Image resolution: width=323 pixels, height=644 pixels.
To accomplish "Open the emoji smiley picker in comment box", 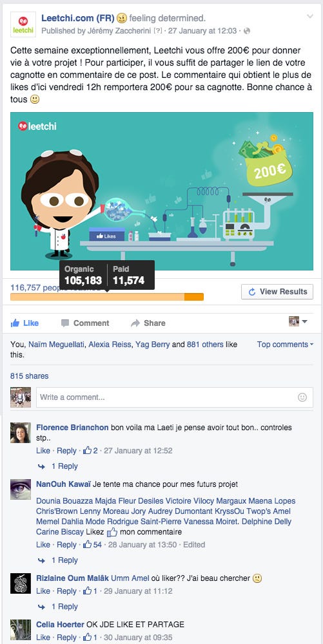I will (302, 397).
